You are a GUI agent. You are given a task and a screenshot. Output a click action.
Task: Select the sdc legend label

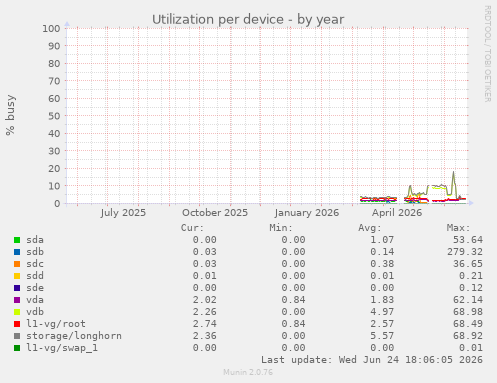[x=35, y=264]
